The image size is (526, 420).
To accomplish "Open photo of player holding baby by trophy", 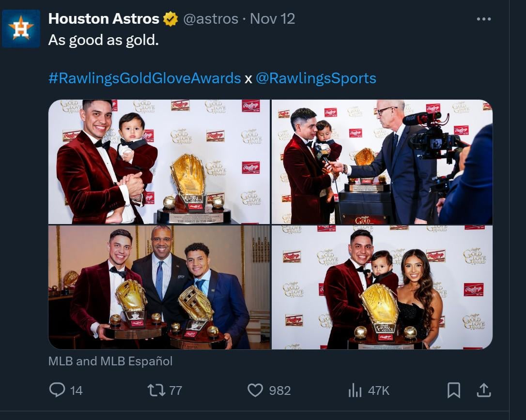I will tap(159, 162).
